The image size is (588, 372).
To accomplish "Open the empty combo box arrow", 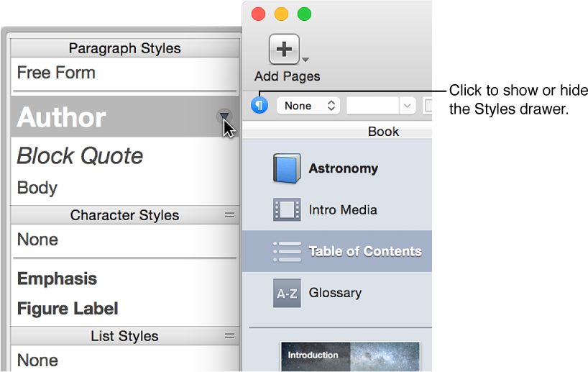I will click(408, 106).
